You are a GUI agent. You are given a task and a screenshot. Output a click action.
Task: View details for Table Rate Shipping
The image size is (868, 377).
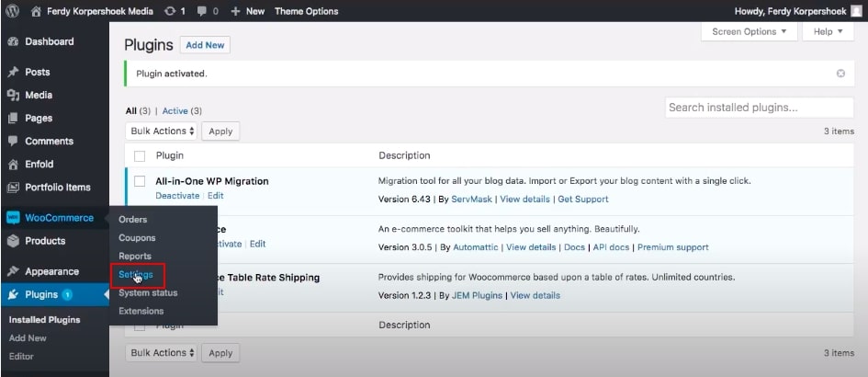point(535,295)
